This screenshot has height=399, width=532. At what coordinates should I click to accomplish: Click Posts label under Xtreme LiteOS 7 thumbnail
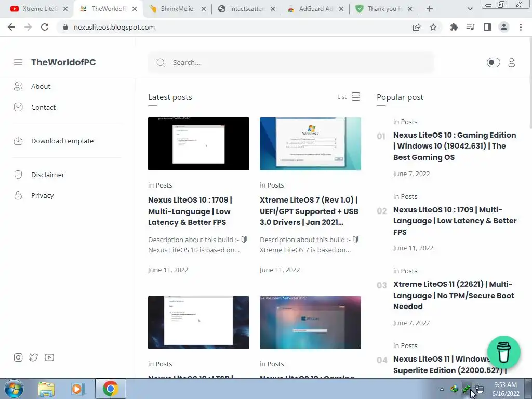(275, 185)
